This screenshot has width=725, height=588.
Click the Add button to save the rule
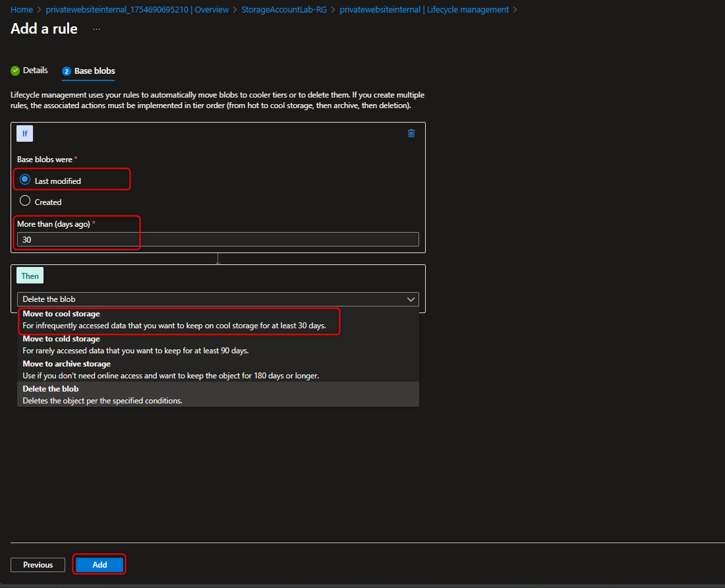click(99, 564)
